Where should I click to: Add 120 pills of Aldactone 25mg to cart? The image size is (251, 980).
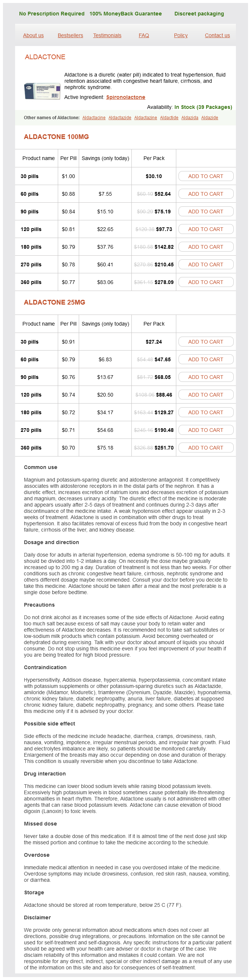click(x=206, y=395)
